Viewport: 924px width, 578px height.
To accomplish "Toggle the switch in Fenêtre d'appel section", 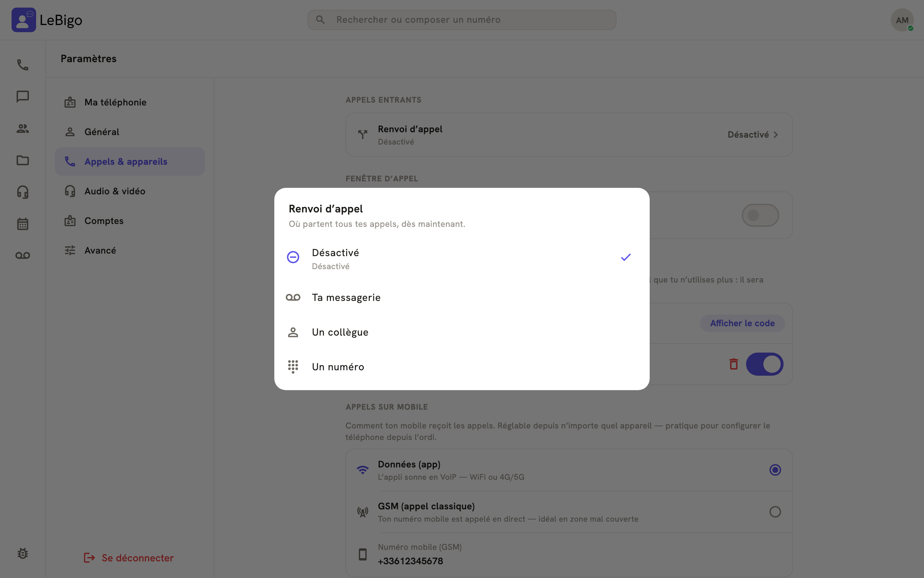I will pos(760,215).
